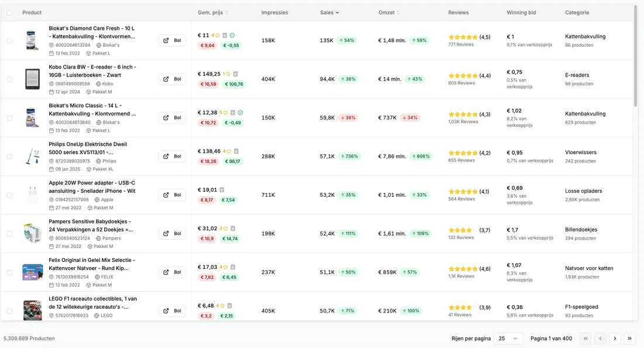Click EAN barcode icon beside 4002064613284
Image resolution: width=644 pixels, height=348 pixels.
[52, 45]
